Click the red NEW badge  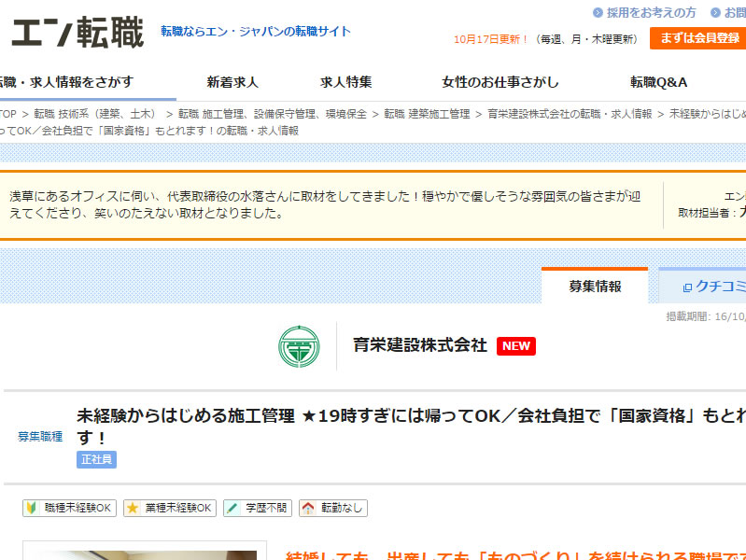(516, 346)
